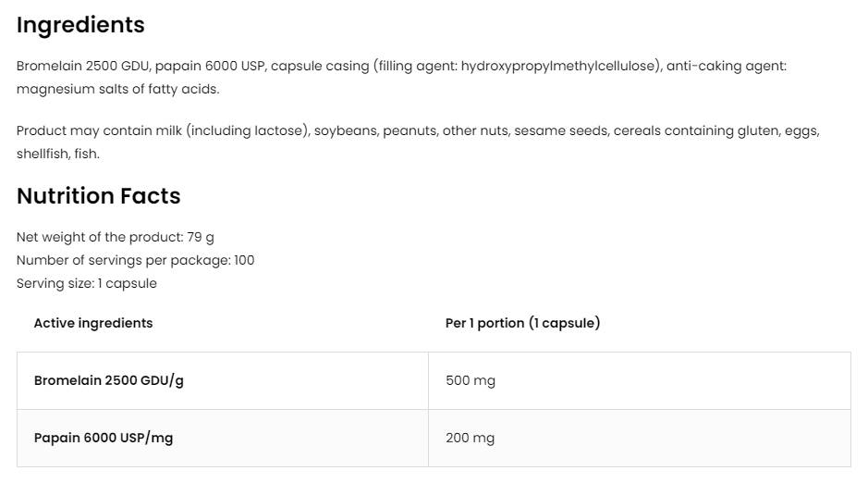
Task: Click the "Bromelain 2500 GDU/g" table cell
Action: click(109, 380)
